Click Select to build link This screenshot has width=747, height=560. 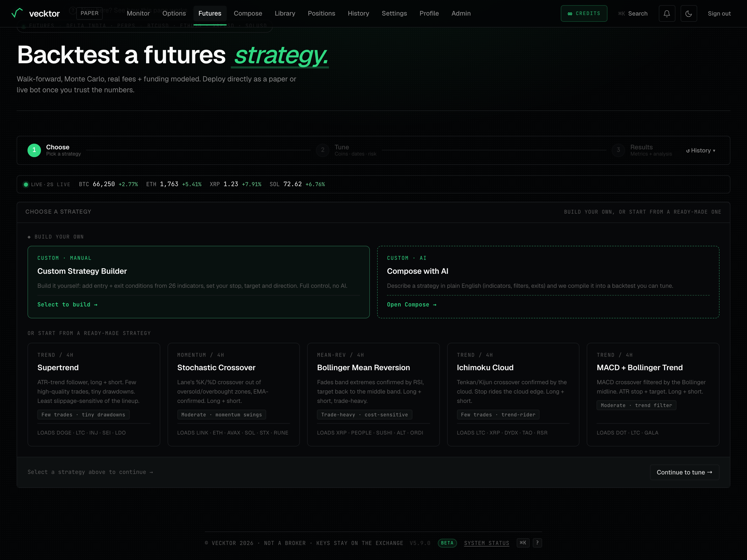tap(67, 304)
